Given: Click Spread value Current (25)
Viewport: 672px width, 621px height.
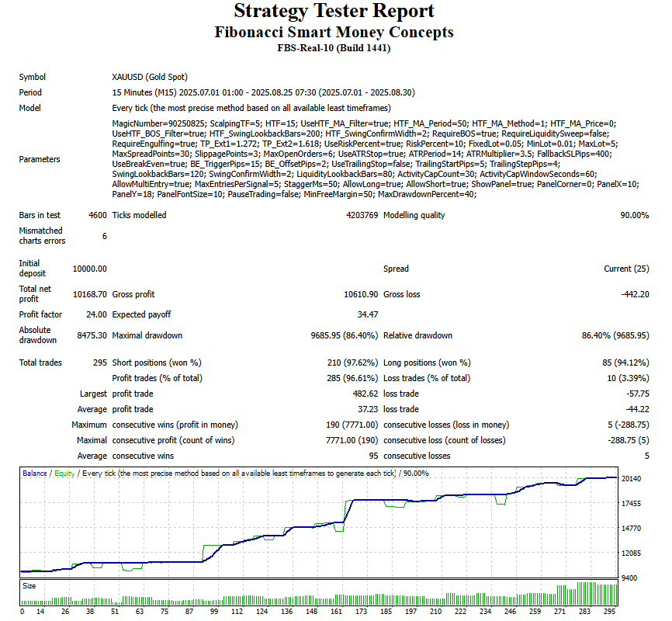Looking at the screenshot, I should point(626,269).
